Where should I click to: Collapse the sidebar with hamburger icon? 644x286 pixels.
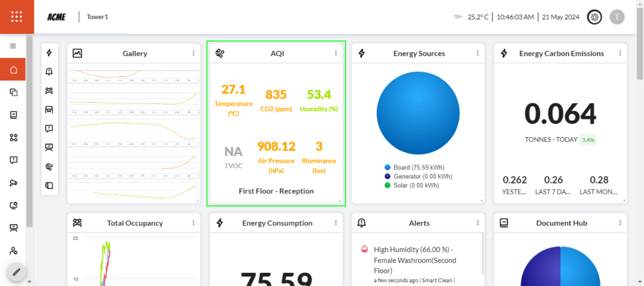click(13, 46)
